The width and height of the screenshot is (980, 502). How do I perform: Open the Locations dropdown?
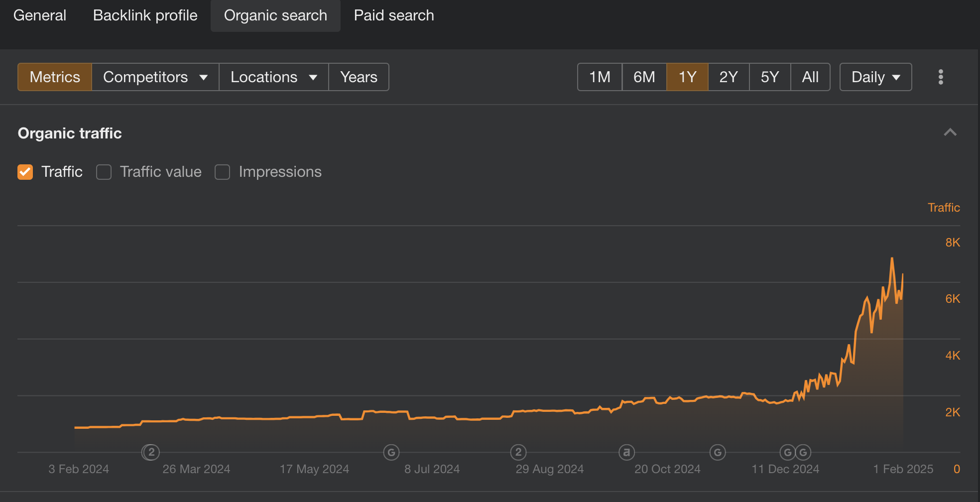tap(273, 77)
